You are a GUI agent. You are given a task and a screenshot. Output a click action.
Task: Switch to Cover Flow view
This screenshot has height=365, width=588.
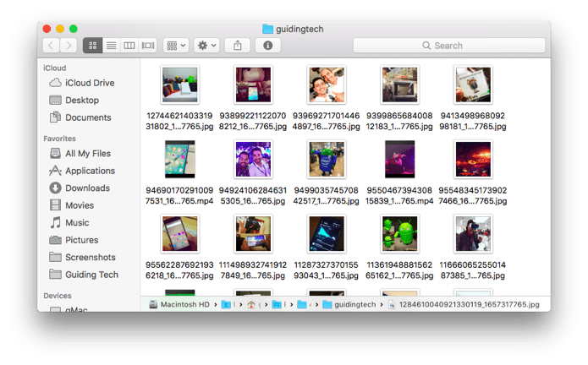pyautogui.click(x=148, y=46)
